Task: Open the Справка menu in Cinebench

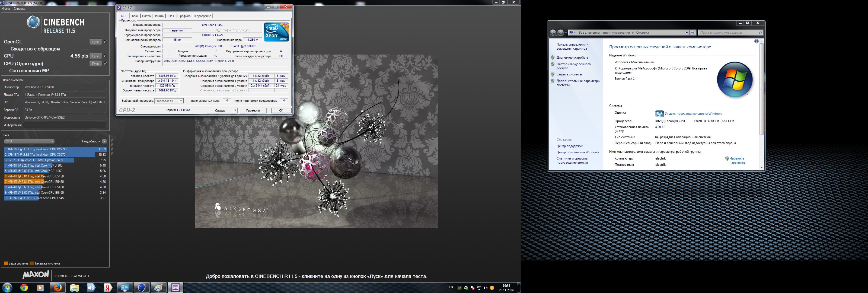Action: coord(19,9)
